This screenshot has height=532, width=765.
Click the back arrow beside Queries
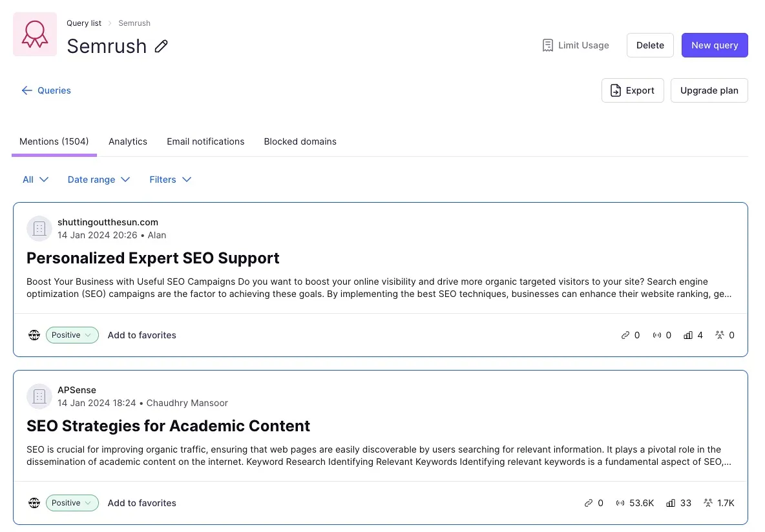(x=27, y=90)
